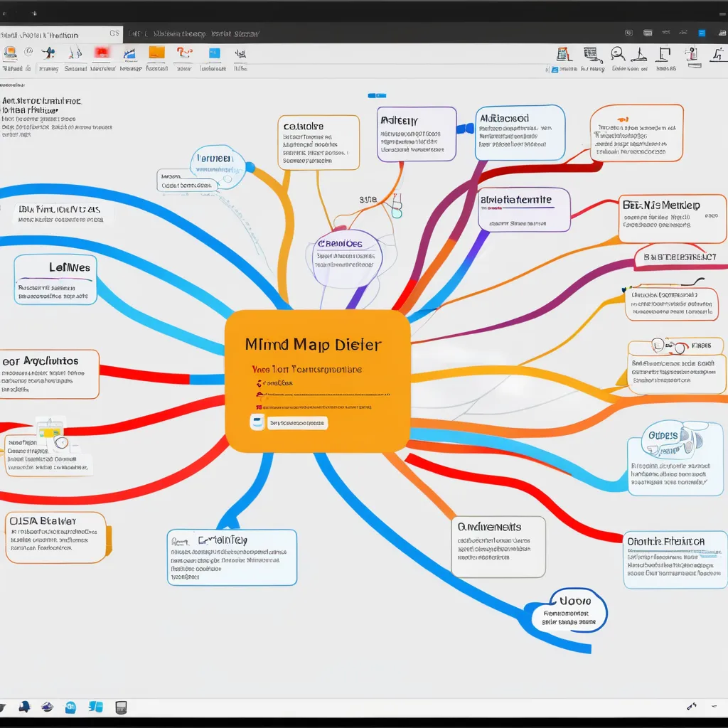Viewport: 728px width, 728px height.
Task: Open the magnifying glass search tool
Action: 618,54
